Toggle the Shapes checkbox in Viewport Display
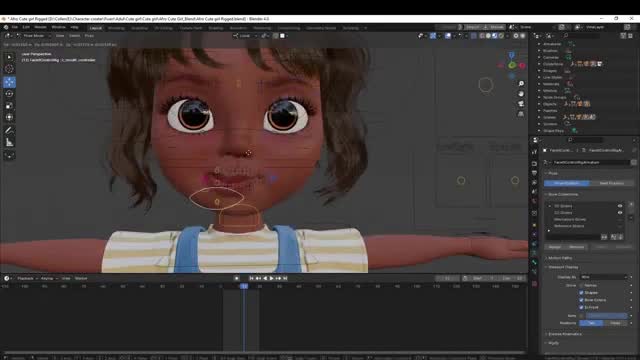Image resolution: width=640 pixels, height=360 pixels. click(x=581, y=293)
